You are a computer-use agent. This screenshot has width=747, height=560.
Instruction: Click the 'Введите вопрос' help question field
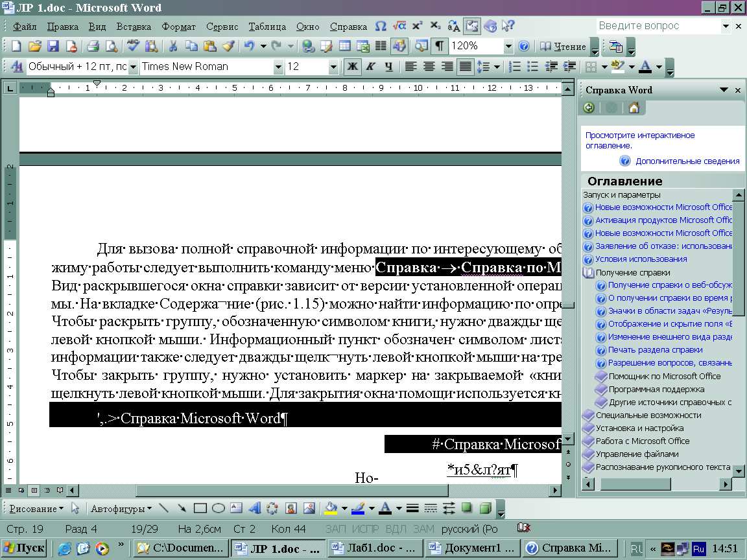[x=658, y=26]
